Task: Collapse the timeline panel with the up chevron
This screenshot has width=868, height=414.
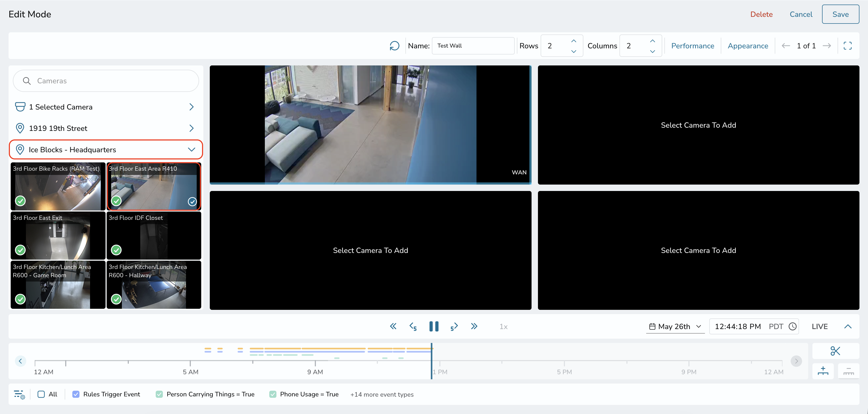Action: pyautogui.click(x=848, y=326)
